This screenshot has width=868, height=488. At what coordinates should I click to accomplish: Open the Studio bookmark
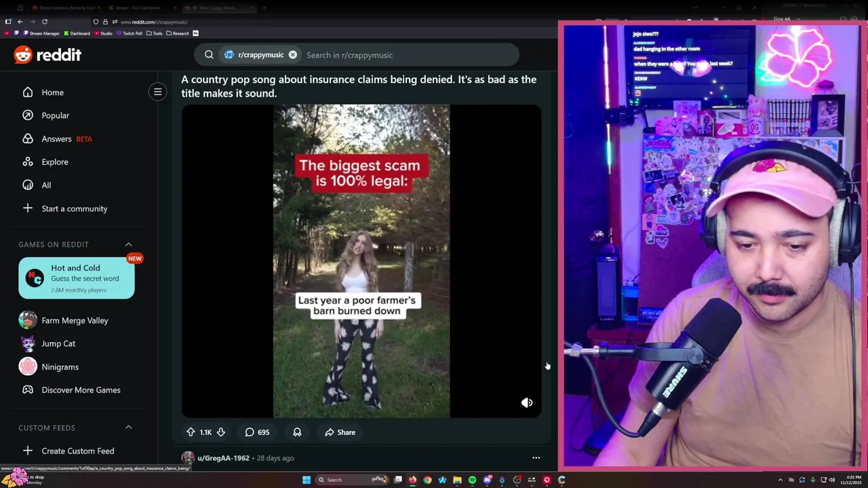103,33
